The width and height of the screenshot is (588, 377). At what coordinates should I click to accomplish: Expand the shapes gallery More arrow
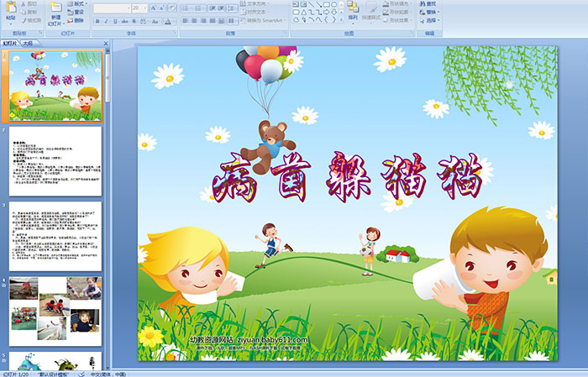click(x=341, y=19)
